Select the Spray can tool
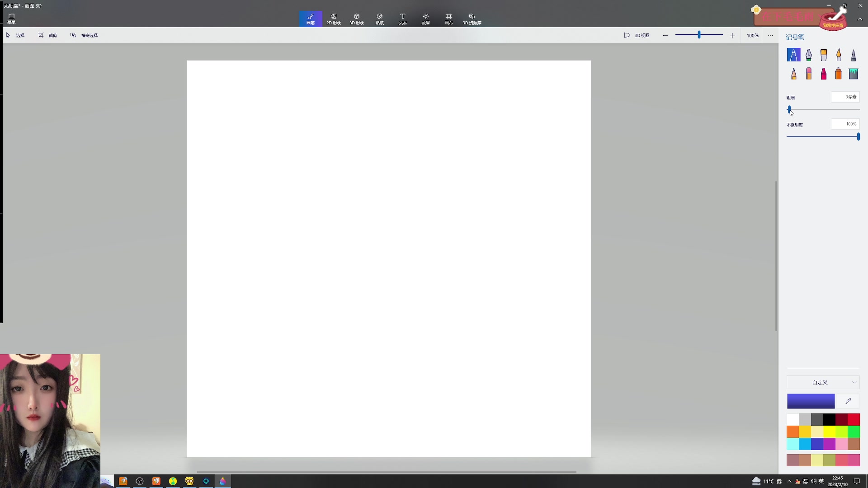The image size is (868, 488). tap(839, 74)
